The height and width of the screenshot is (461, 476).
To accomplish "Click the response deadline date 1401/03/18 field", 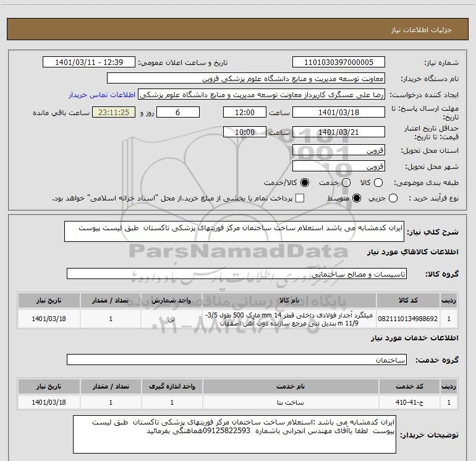I will [x=339, y=113].
